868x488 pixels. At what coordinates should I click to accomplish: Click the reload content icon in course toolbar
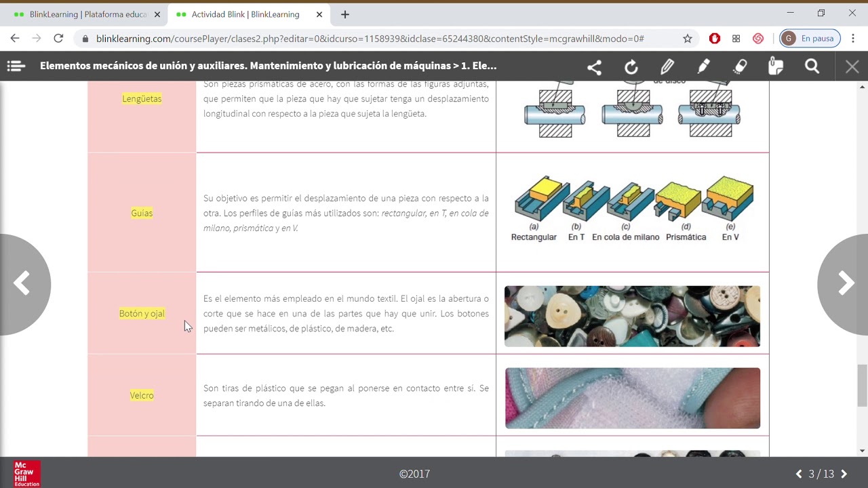(631, 66)
